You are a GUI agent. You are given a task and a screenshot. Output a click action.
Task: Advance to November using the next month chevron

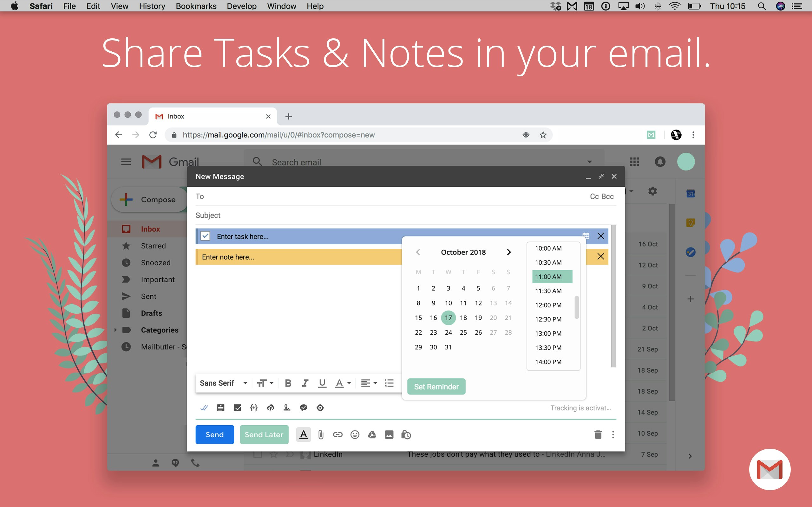point(509,252)
